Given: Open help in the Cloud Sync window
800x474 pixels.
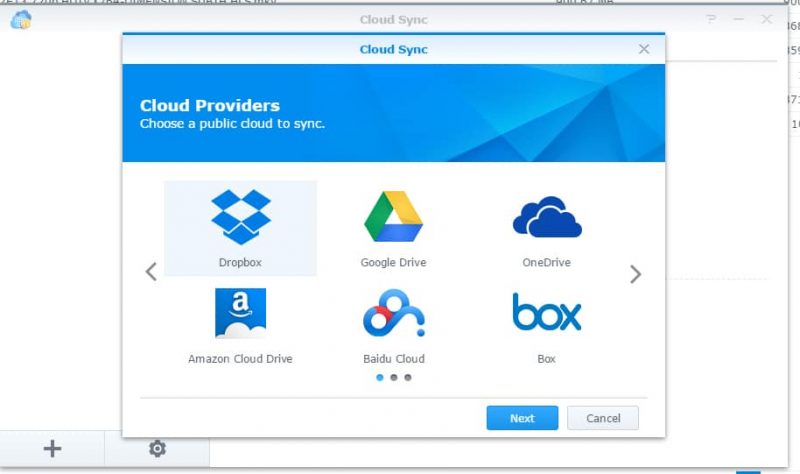Looking at the screenshot, I should point(711,19).
